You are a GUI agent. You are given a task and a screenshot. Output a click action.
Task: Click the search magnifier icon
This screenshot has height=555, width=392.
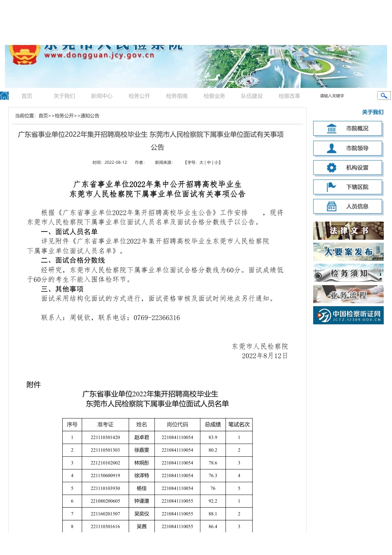click(x=384, y=95)
